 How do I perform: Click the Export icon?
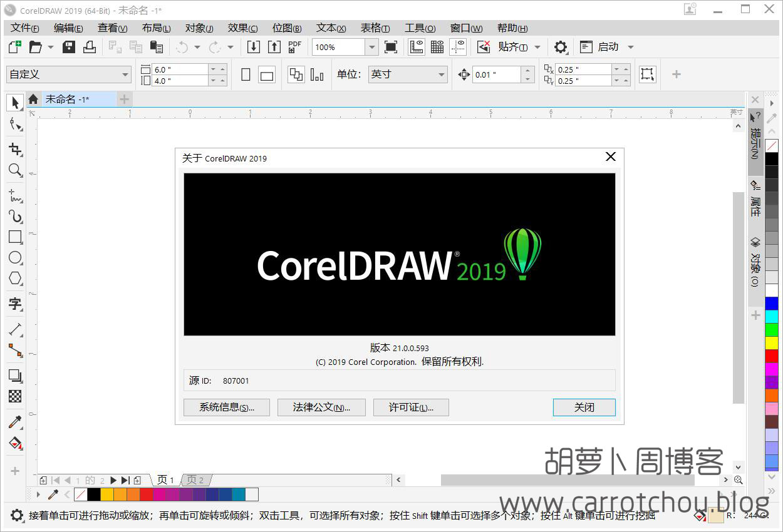274,47
